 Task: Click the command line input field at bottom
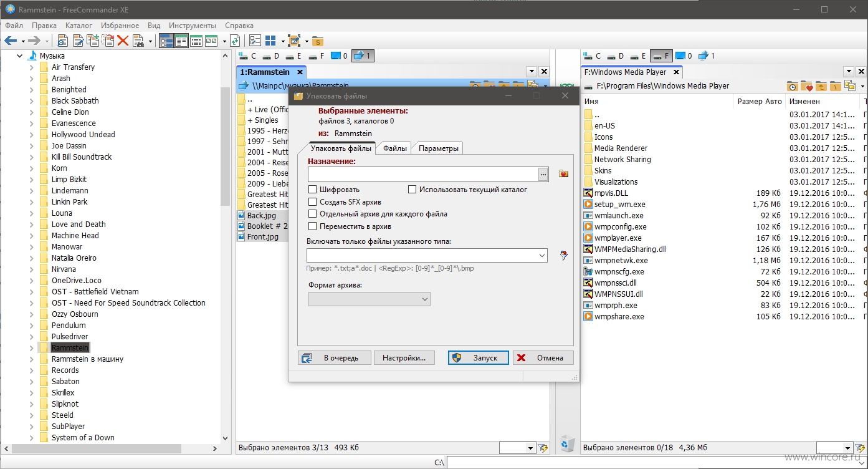(x=657, y=463)
